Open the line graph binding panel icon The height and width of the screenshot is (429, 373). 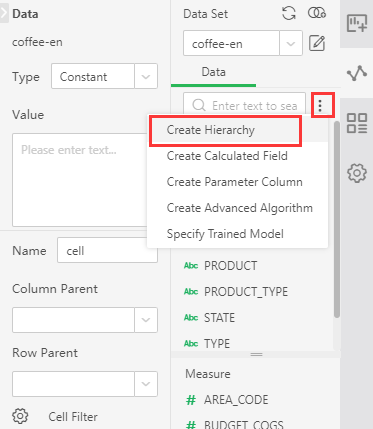[x=357, y=73]
